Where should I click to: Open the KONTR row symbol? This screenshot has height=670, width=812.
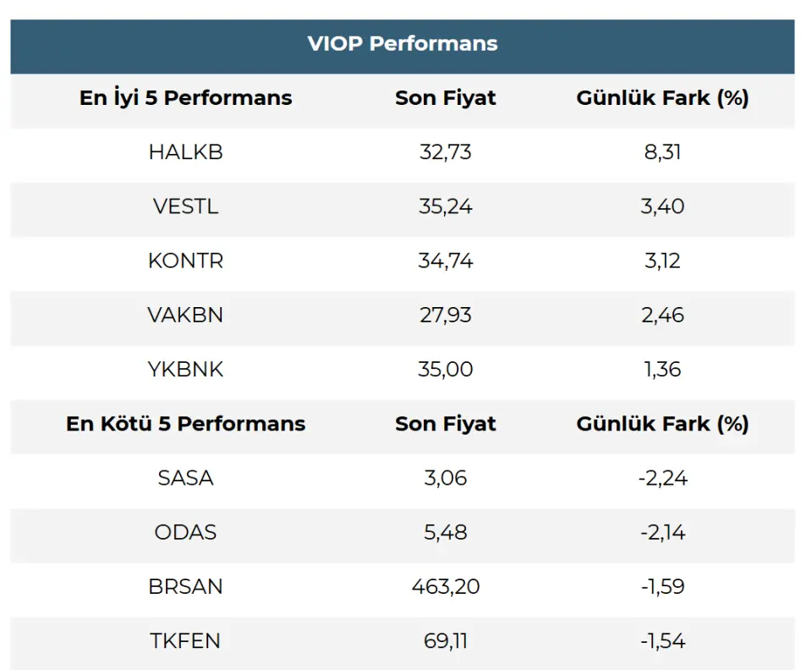point(185,261)
